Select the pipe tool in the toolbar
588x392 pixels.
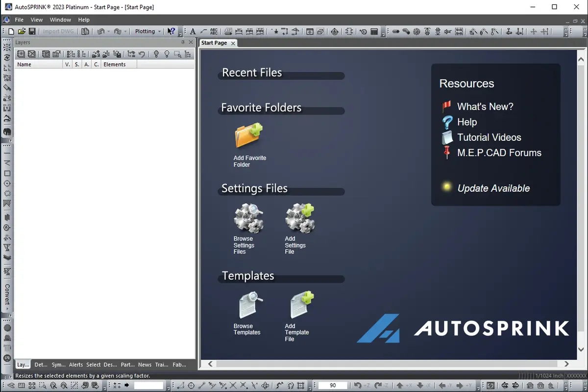(395, 31)
